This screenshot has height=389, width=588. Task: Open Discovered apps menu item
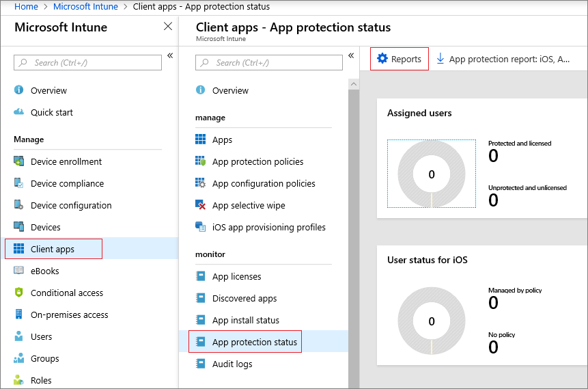tap(244, 298)
